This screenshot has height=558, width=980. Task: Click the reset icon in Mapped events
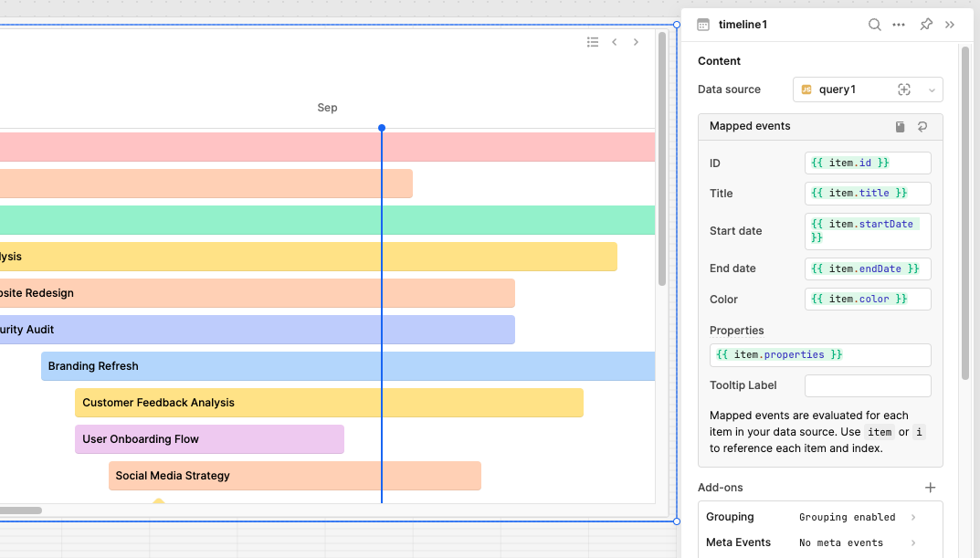click(x=922, y=127)
